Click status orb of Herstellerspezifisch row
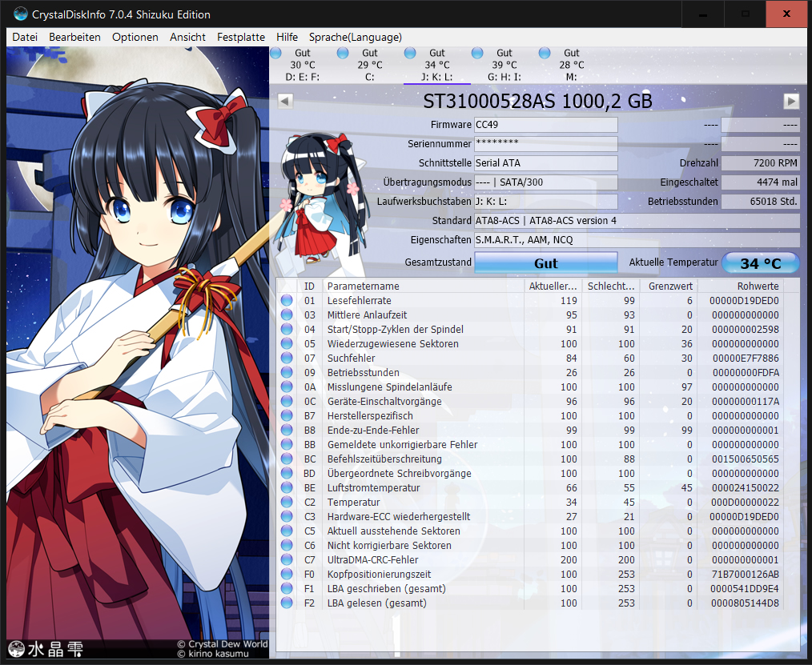This screenshot has height=665, width=812. pyautogui.click(x=287, y=415)
